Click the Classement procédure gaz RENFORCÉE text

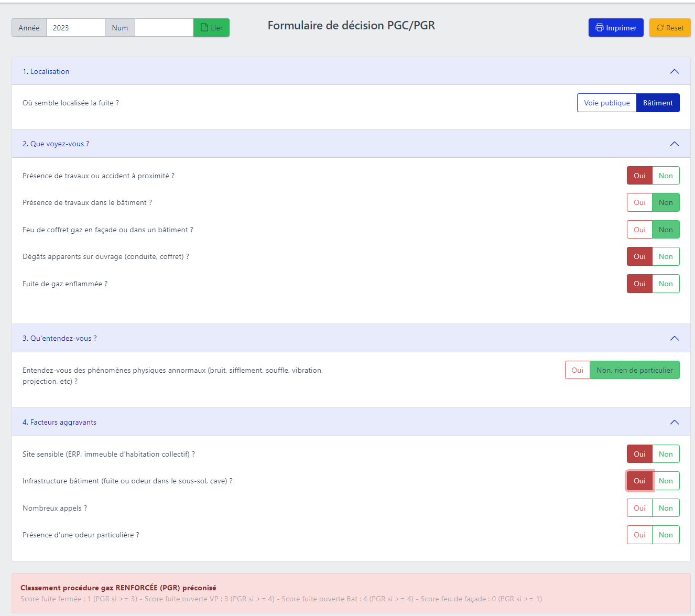click(118, 588)
